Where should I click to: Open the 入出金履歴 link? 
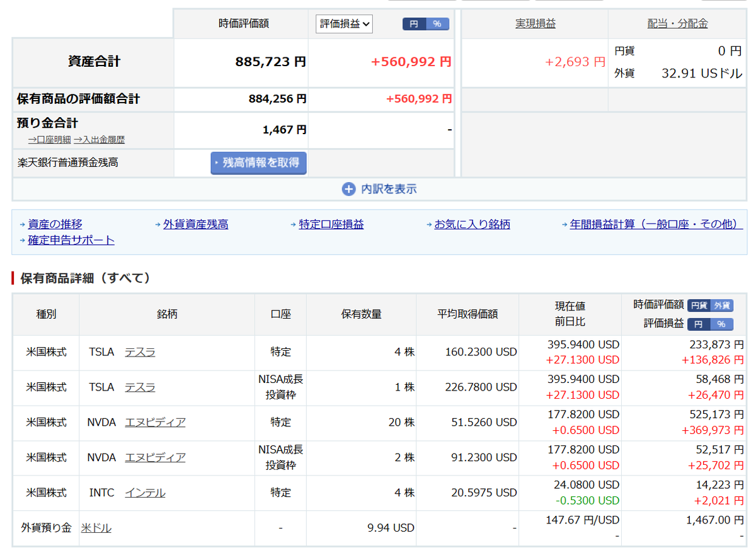click(x=99, y=140)
